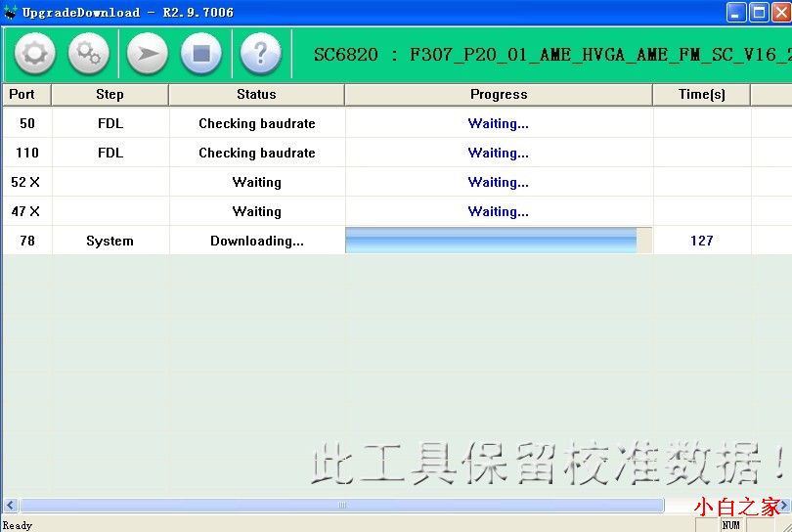Viewport: 792px width, 532px height.
Task: Click blue Waiting... progress for port 50
Action: tap(498, 123)
